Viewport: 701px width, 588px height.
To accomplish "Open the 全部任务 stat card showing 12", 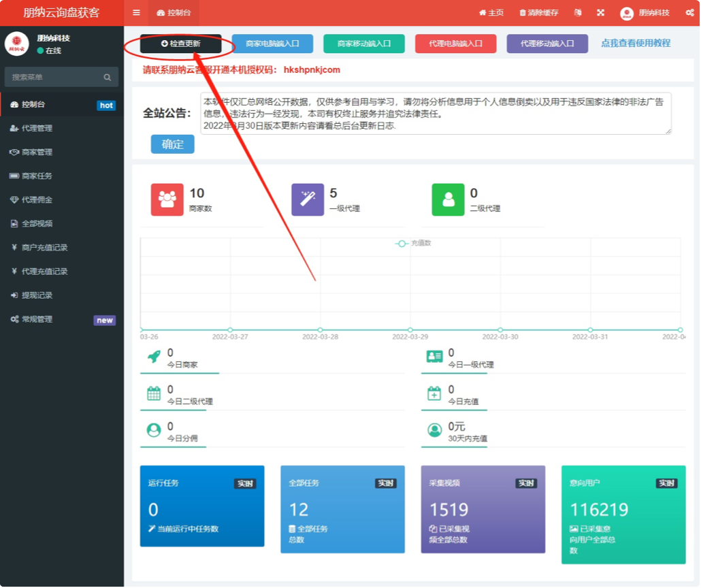I will click(x=342, y=509).
